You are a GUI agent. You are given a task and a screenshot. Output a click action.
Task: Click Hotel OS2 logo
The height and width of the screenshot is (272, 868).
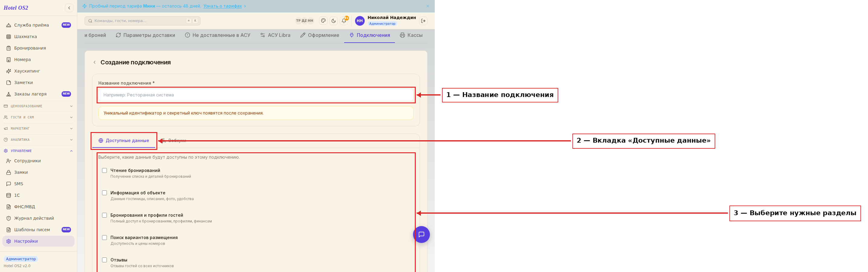(16, 8)
